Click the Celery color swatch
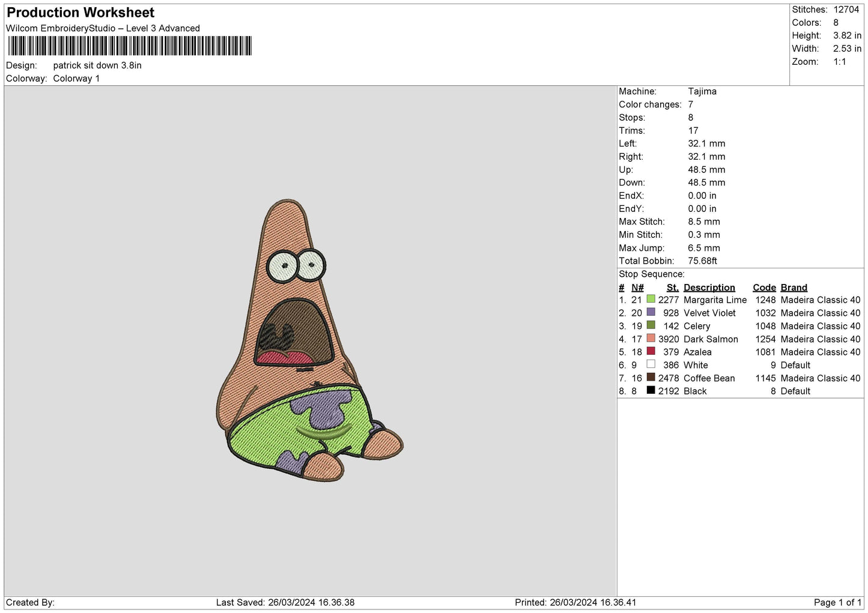This screenshot has height=613, width=868. pyautogui.click(x=651, y=325)
